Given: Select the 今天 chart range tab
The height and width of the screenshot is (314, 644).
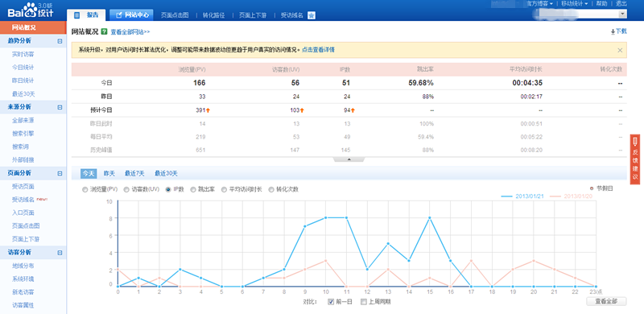Looking at the screenshot, I should click(89, 173).
